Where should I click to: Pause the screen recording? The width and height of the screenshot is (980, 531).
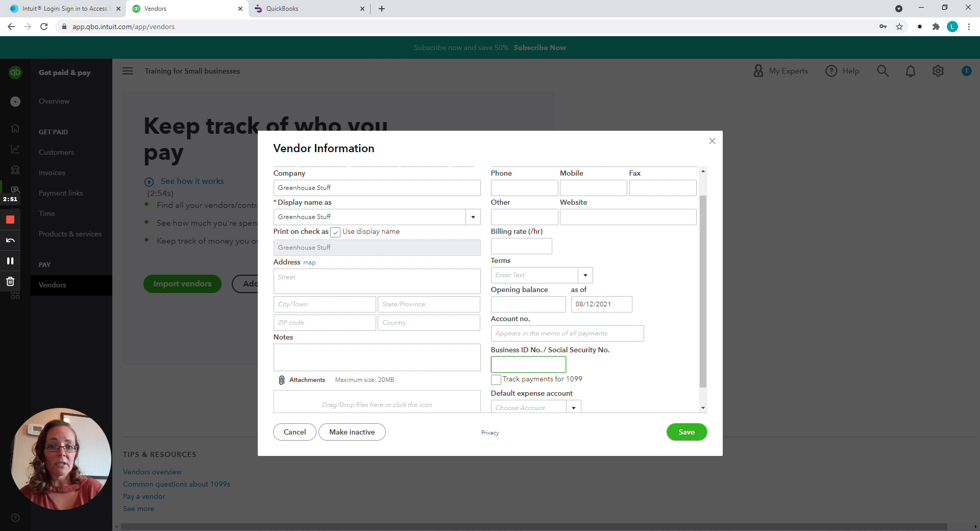point(10,261)
